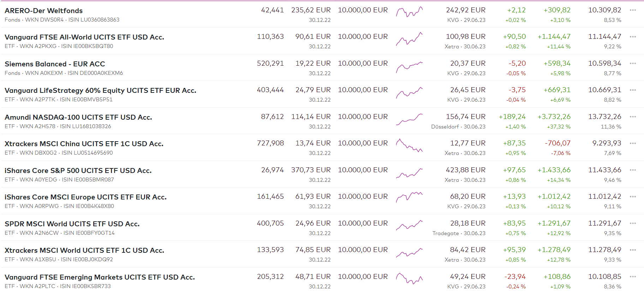This screenshot has width=644, height=293.
Task: Click Vanguard FTSE All-World UCITS ETF name
Action: (84, 37)
